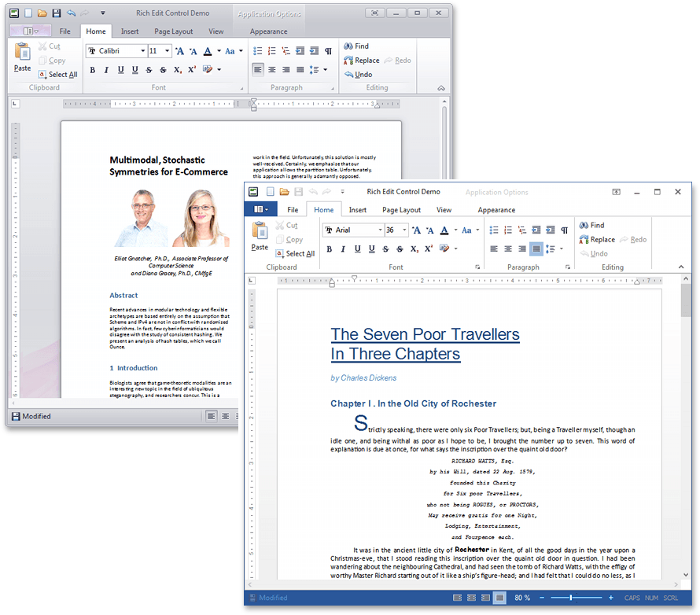Toggle paragraph marks in back window
The width and height of the screenshot is (700, 615).
click(328, 51)
